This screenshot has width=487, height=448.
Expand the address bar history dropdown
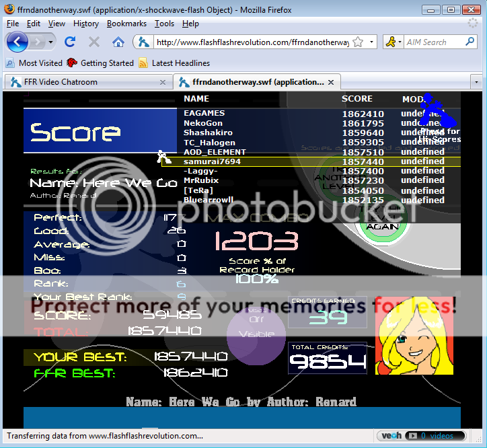[x=373, y=42]
